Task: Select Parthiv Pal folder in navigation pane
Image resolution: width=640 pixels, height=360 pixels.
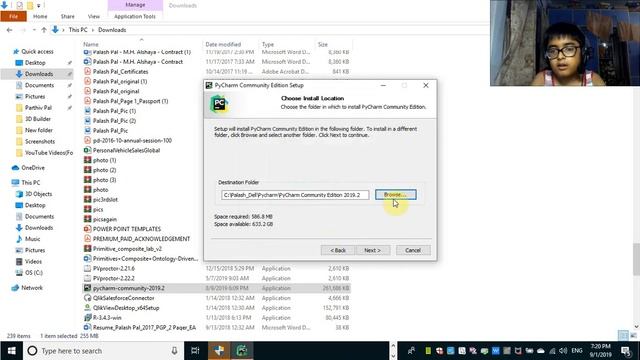Action: tap(38, 108)
